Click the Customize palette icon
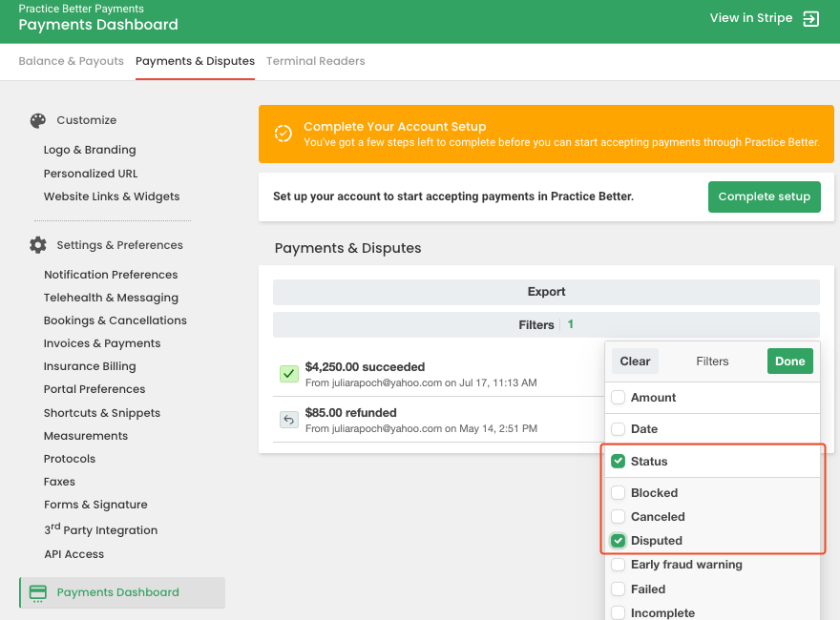Screen dimensions: 840x620 tap(37, 120)
